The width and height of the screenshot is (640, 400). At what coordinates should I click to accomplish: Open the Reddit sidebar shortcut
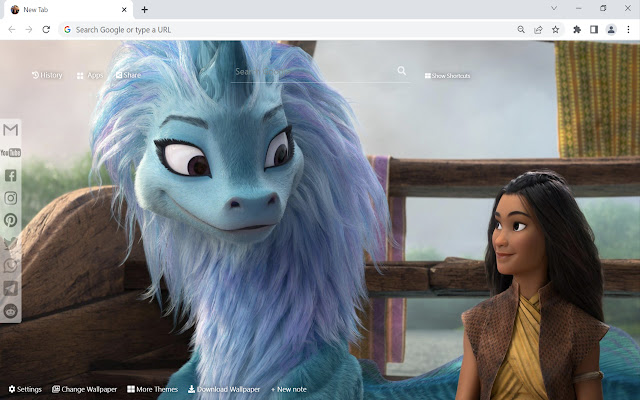pyautogui.click(x=11, y=311)
